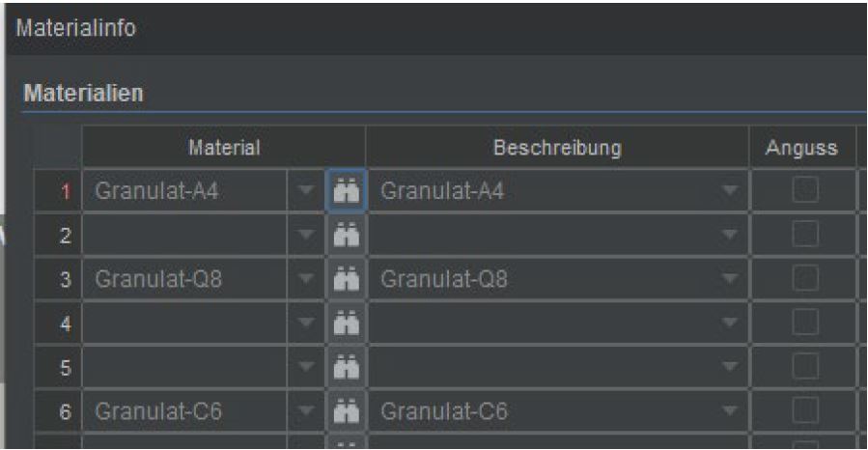Screen dimensions: 868x450
Task: Select row number 1 header
Action: click(58, 191)
